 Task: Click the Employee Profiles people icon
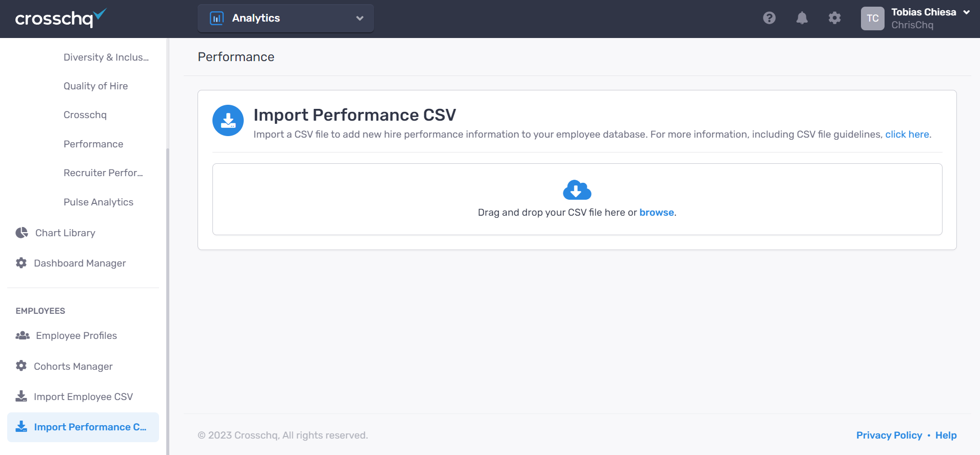click(x=23, y=335)
